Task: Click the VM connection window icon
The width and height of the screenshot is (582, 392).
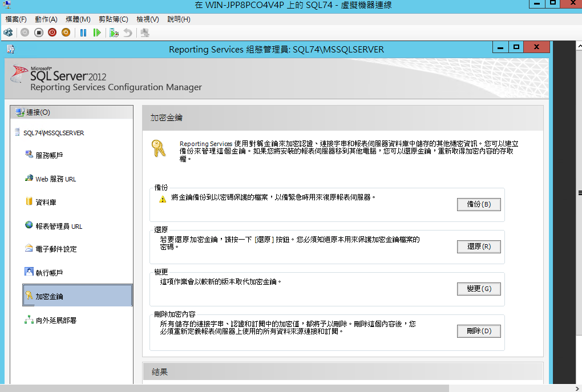Action: click(7, 5)
